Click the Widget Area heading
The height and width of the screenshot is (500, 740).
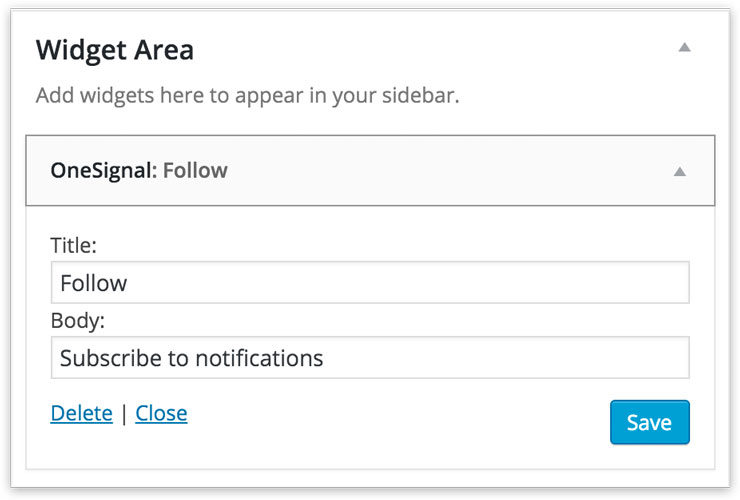[x=115, y=49]
